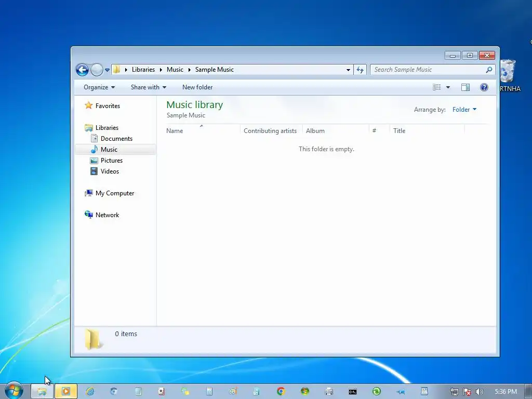
Task: Open the view options dropdown arrow
Action: [x=448, y=87]
